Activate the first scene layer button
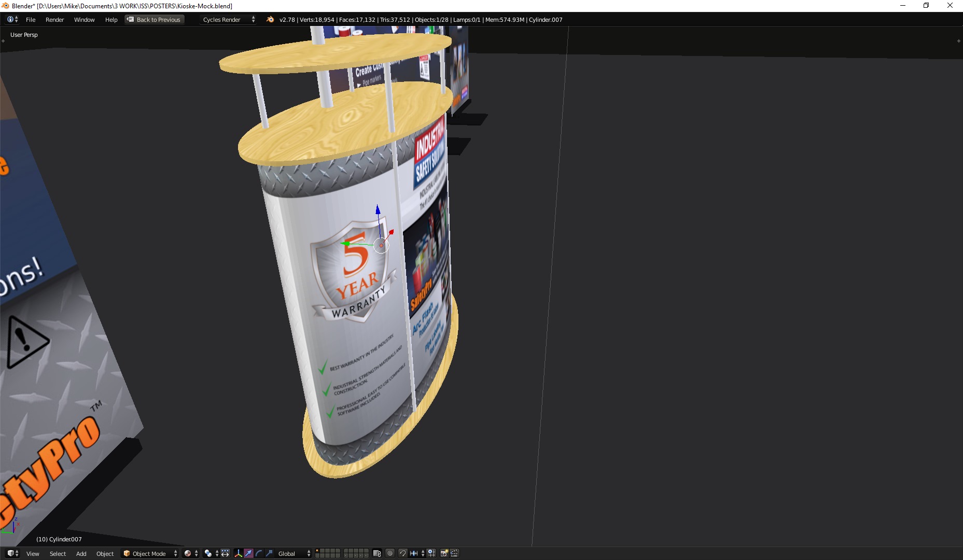The image size is (963, 560). point(317,551)
